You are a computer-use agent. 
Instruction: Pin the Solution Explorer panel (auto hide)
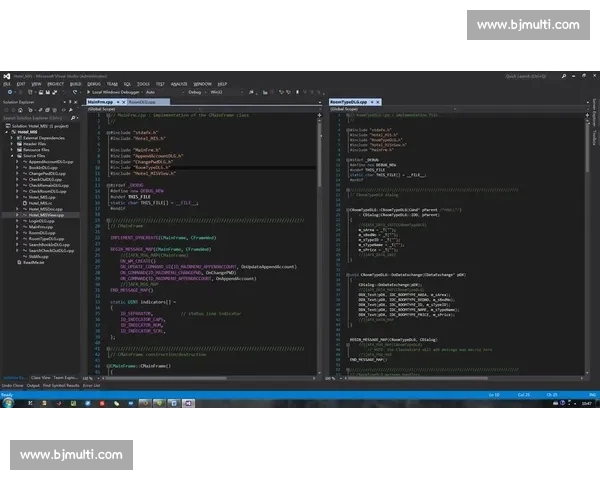(x=70, y=102)
